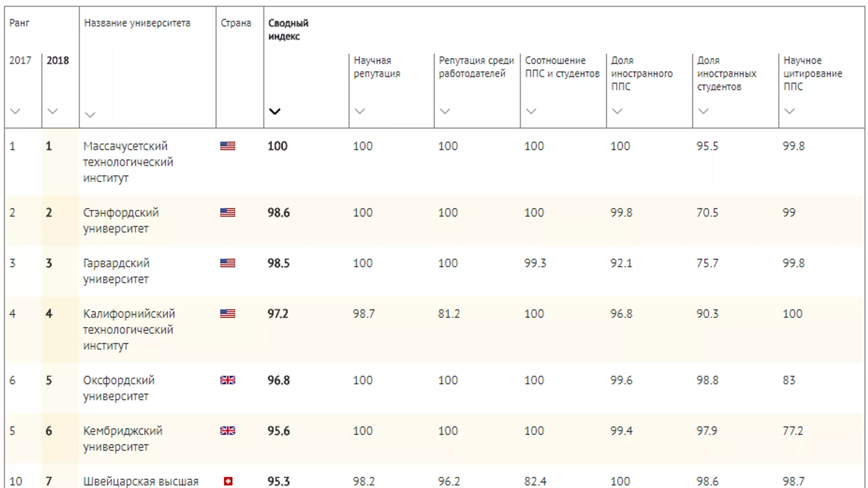Image resolution: width=868 pixels, height=488 pixels.
Task: Click academic reputation value 98.7
Action: pos(364,314)
